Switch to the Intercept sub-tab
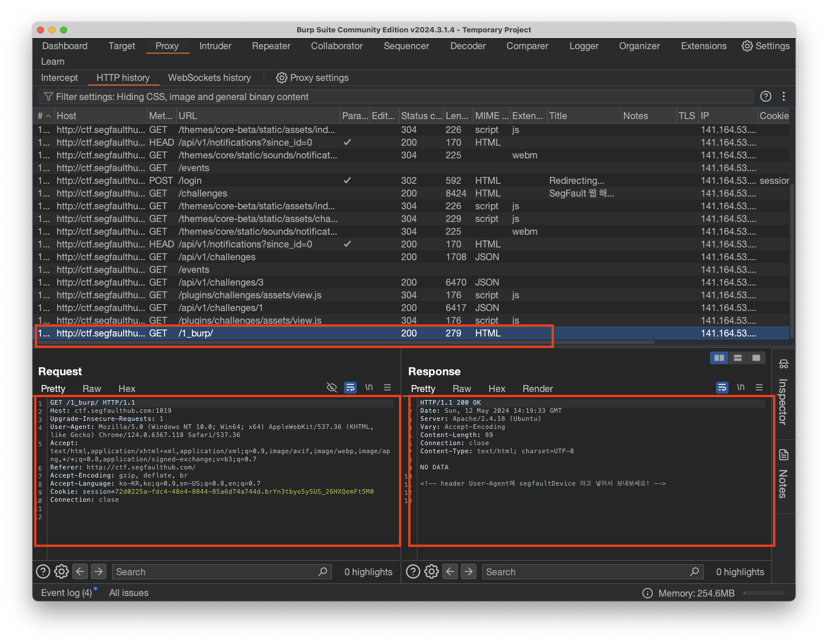 coord(60,77)
